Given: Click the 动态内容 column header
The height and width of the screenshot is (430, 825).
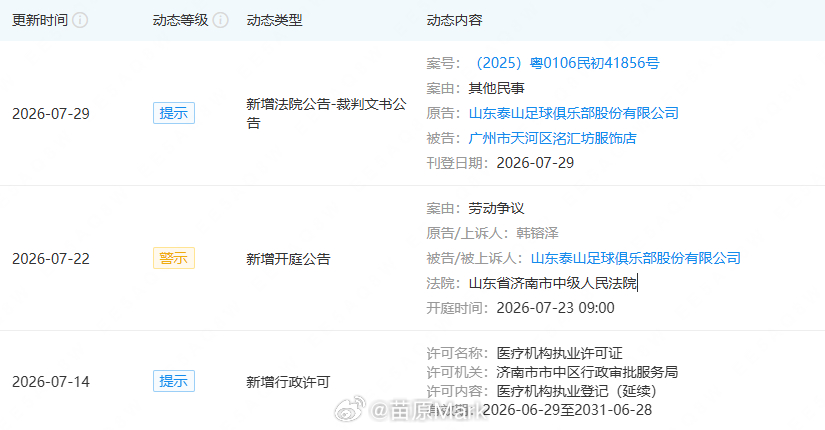Looking at the screenshot, I should pos(455,21).
